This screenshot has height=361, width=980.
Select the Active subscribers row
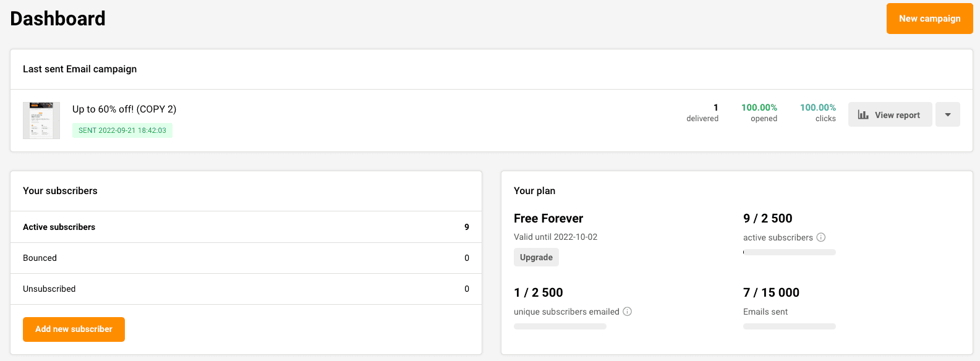245,227
